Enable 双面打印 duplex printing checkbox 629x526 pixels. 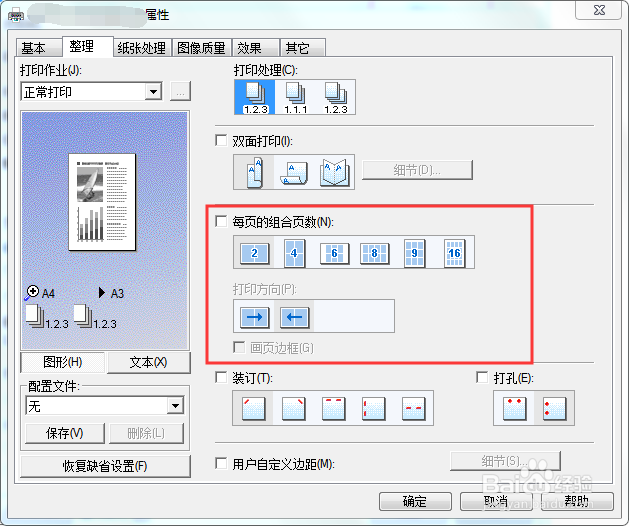pos(221,140)
